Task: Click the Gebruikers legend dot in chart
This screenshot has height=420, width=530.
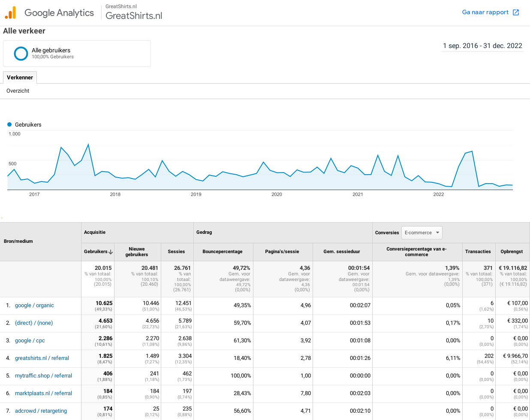Action: point(9,124)
